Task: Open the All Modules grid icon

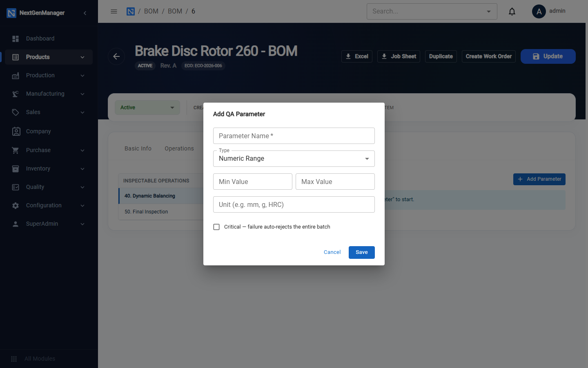Action: tap(14, 359)
